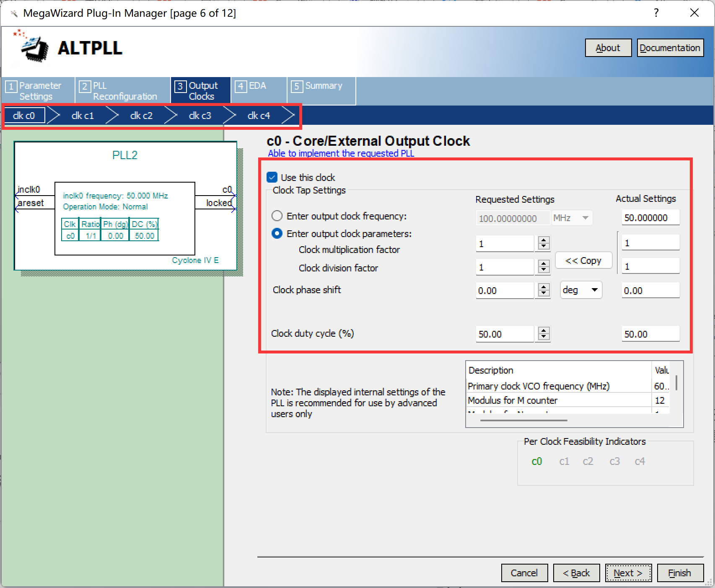This screenshot has width=715, height=588.
Task: Click the Modulus for M counter row
Action: click(568, 400)
